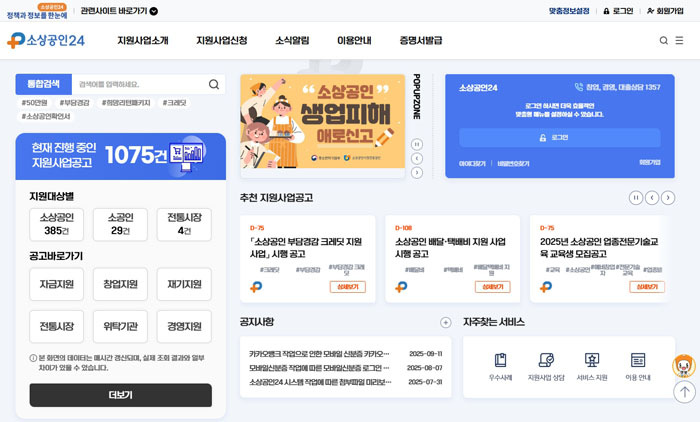Click the scroll-to-top arrow button
The image size is (700, 422).
pyautogui.click(x=684, y=392)
